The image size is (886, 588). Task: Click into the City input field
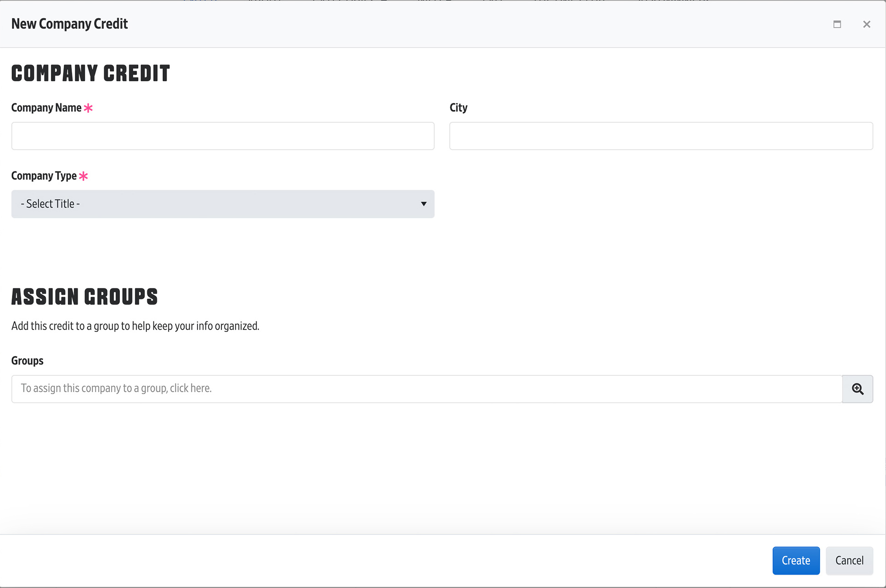[661, 136]
